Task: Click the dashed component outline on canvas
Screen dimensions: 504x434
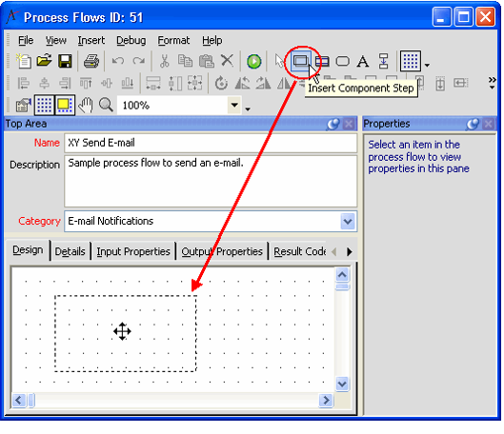Action: [x=126, y=333]
